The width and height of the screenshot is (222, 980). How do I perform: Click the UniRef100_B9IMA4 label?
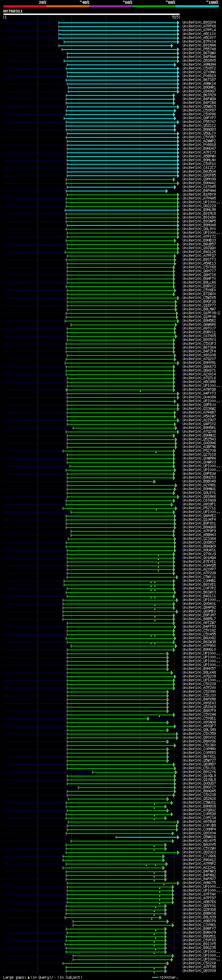click(199, 45)
